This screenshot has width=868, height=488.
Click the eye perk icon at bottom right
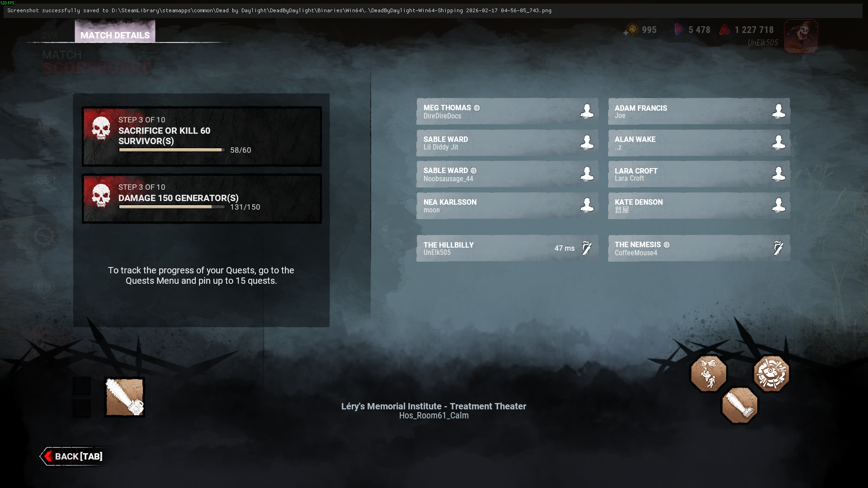[771, 374]
